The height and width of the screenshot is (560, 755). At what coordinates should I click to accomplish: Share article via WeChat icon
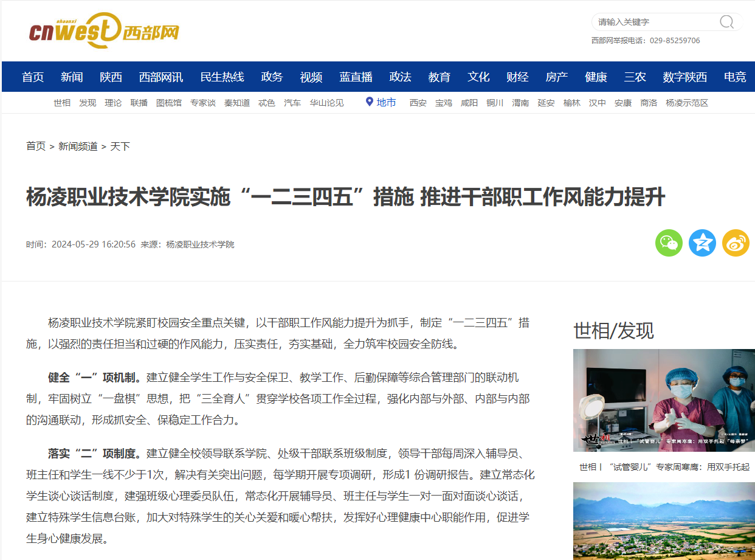669,243
